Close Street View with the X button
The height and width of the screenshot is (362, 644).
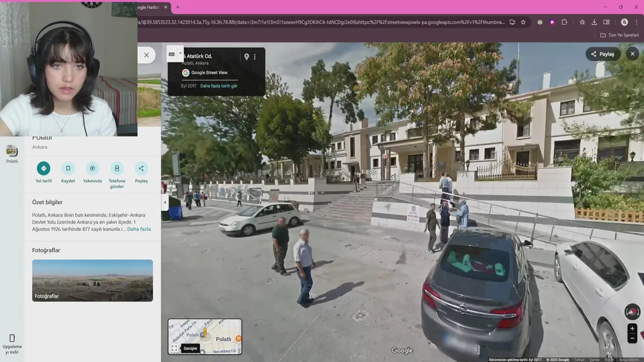click(x=632, y=54)
